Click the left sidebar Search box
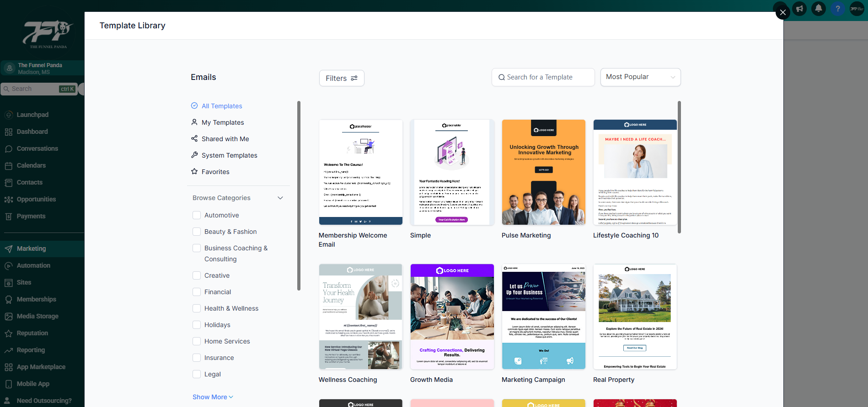The width and height of the screenshot is (868, 407). point(39,89)
